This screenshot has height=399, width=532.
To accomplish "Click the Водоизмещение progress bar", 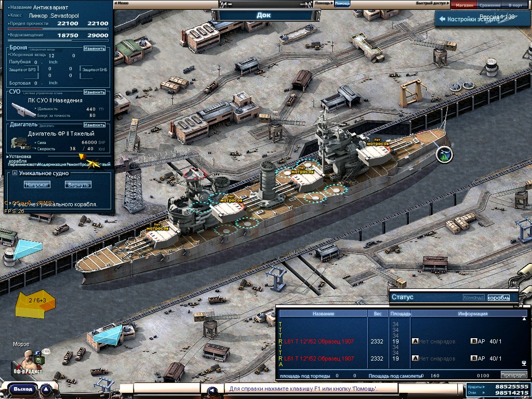I will (x=58, y=41).
